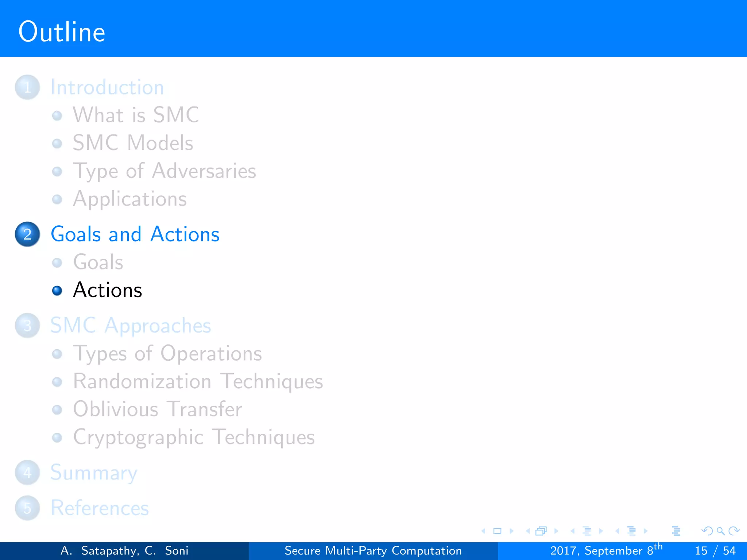Click the Secure Multi-Party Computation footer title
The width and height of the screenshot is (747, 560).
pos(373,551)
